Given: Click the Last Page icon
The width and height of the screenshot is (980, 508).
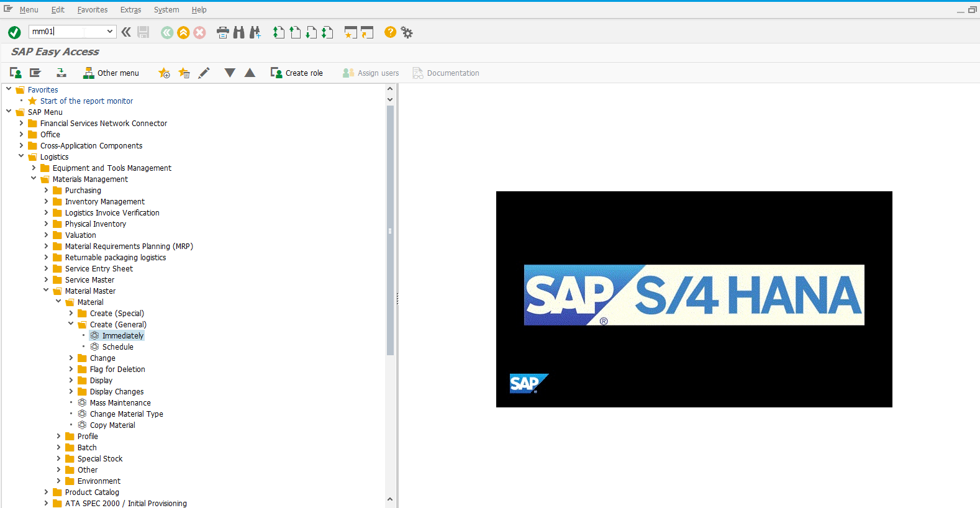Looking at the screenshot, I should point(327,32).
